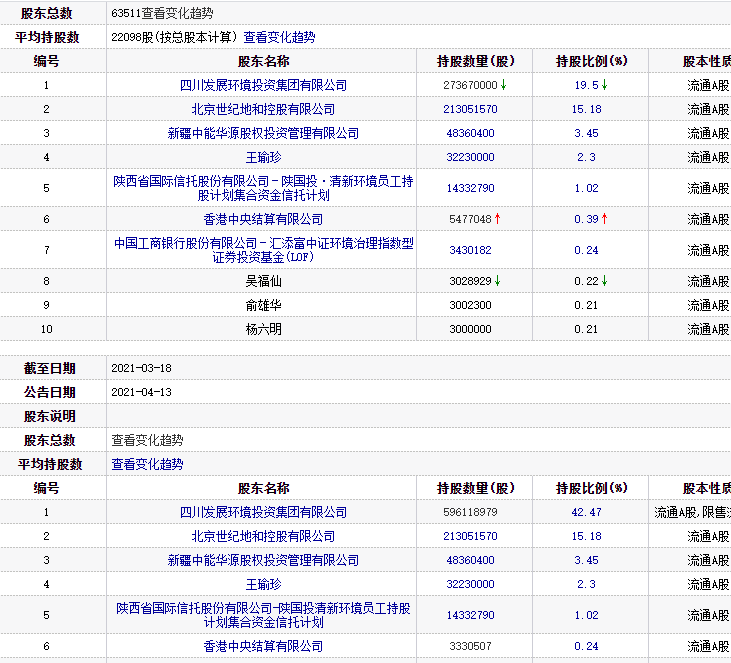The image size is (731, 663).
Task: Click first table's percentage value 15.18
Action: pos(586,110)
